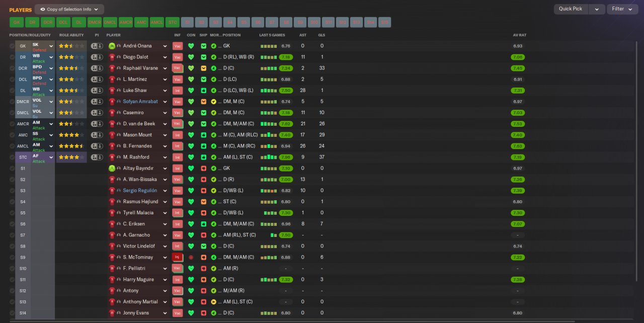Click match sharpness icon for B. Fernandes
The width and height of the screenshot is (644, 323).
tap(204, 146)
